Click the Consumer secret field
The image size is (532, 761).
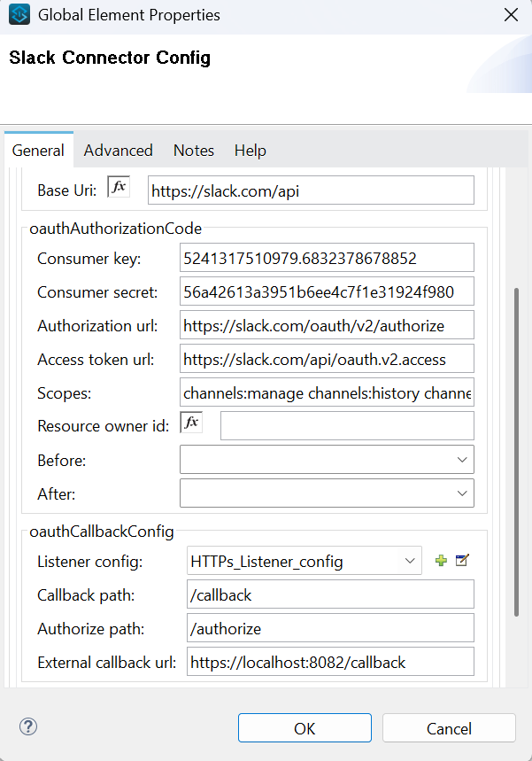click(x=327, y=291)
